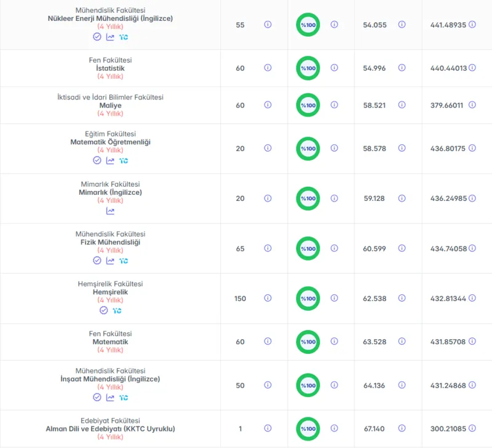Click the info icon beside score 300.21085
This screenshot has height=448, width=492.
[x=472, y=428]
